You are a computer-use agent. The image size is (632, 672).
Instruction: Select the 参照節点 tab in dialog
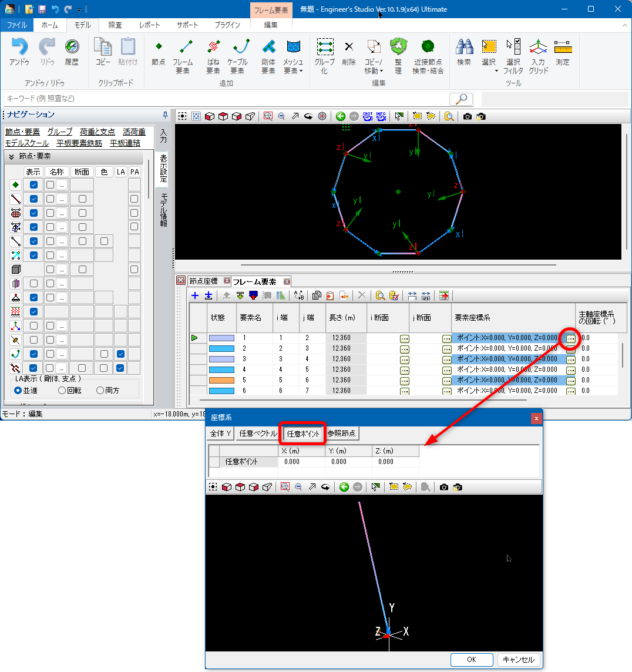click(341, 434)
